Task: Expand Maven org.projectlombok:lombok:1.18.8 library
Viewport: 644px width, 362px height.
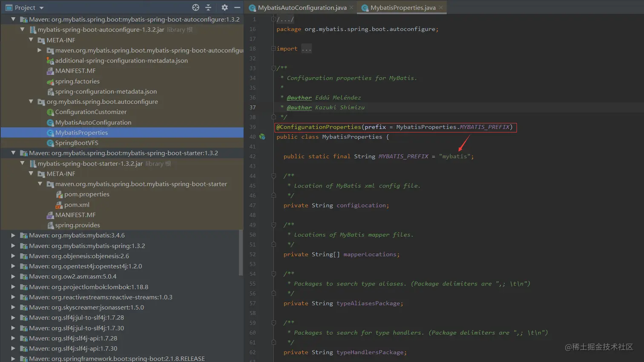Action: (13, 287)
